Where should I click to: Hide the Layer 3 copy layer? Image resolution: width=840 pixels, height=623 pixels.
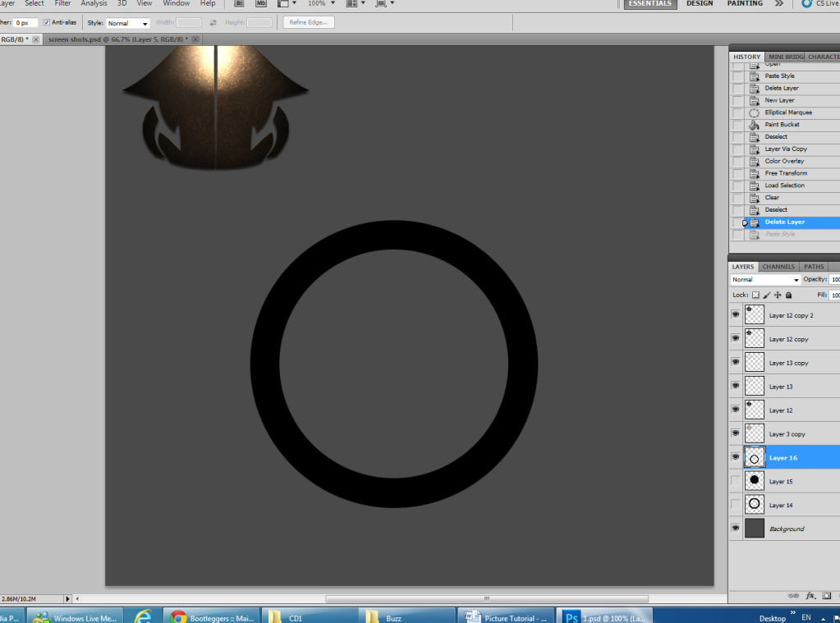[x=736, y=433]
